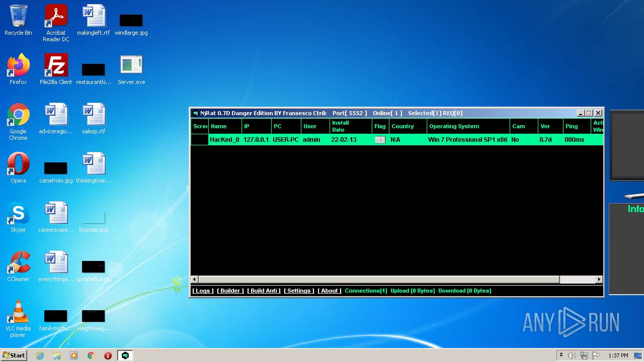Sort by the Ver column header
The height and width of the screenshot is (362, 644).
[x=550, y=126]
